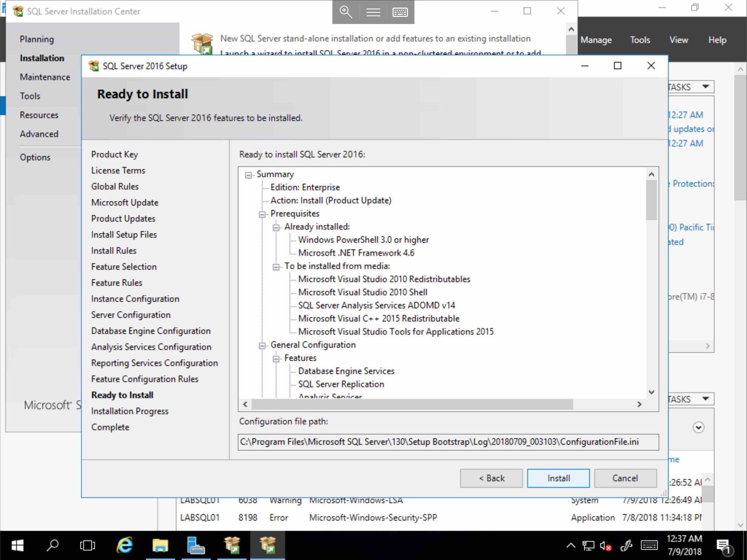Click the summary scroll down arrow
Image resolution: width=747 pixels, height=560 pixels.
[x=651, y=392]
